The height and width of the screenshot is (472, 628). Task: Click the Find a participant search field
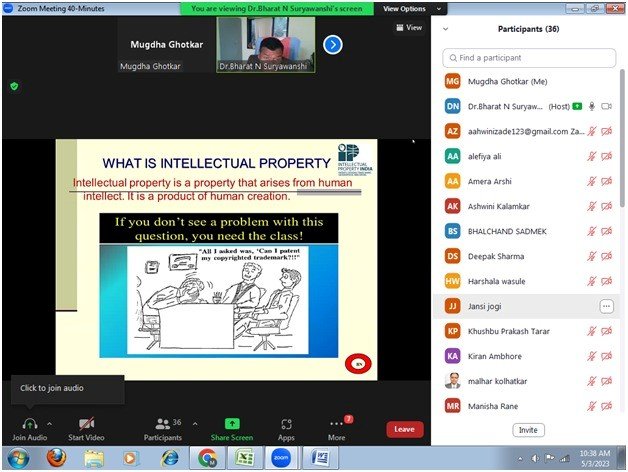click(x=530, y=58)
